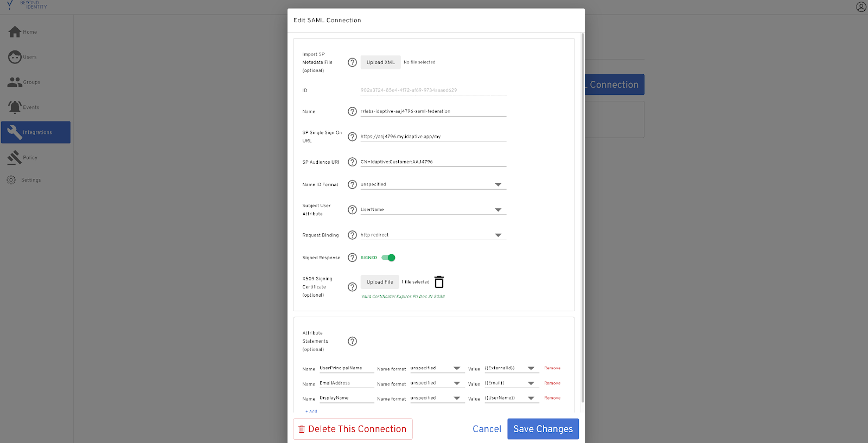This screenshot has width=868, height=443.
Task: Toggle the Signed Response switch
Action: [x=388, y=258]
